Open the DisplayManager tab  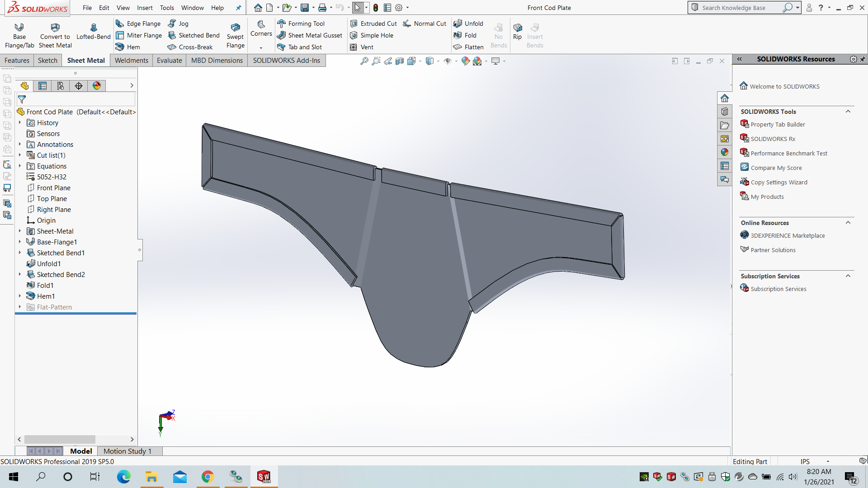click(97, 86)
